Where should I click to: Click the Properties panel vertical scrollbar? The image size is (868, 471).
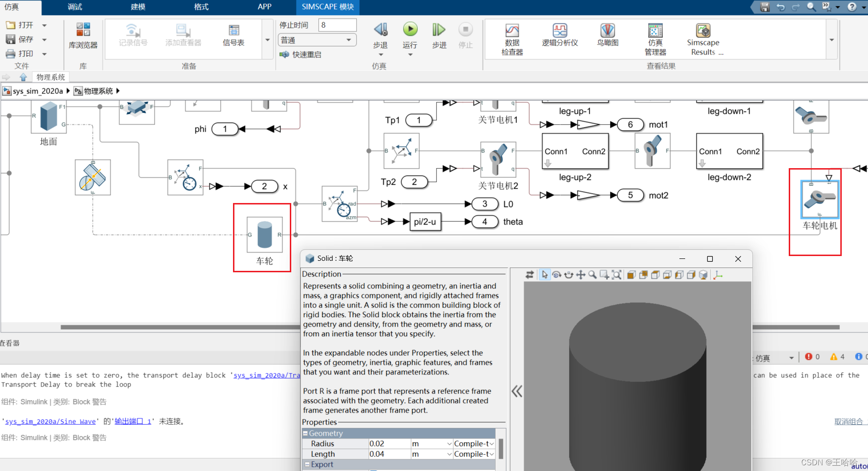501,449
